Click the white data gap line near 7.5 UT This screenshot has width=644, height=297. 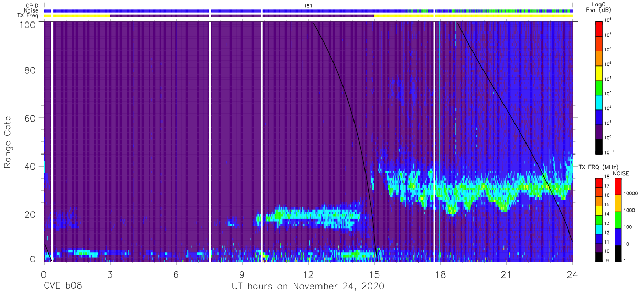pos(210,141)
